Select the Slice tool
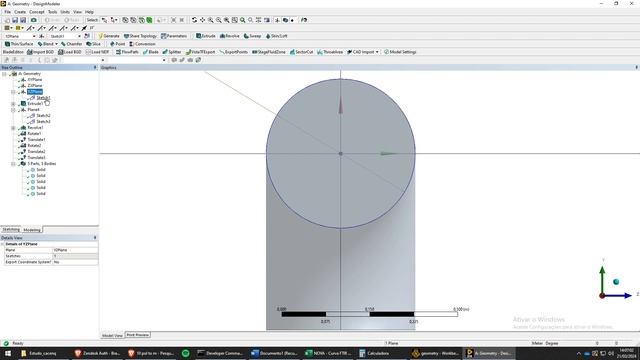 click(93, 44)
